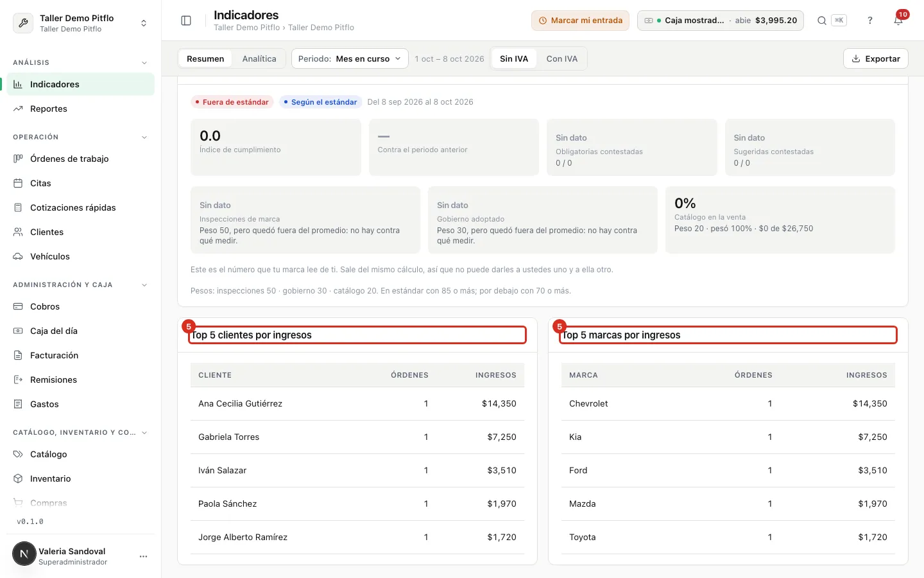The height and width of the screenshot is (578, 924).
Task: Select the Analítica tab
Action: point(259,58)
